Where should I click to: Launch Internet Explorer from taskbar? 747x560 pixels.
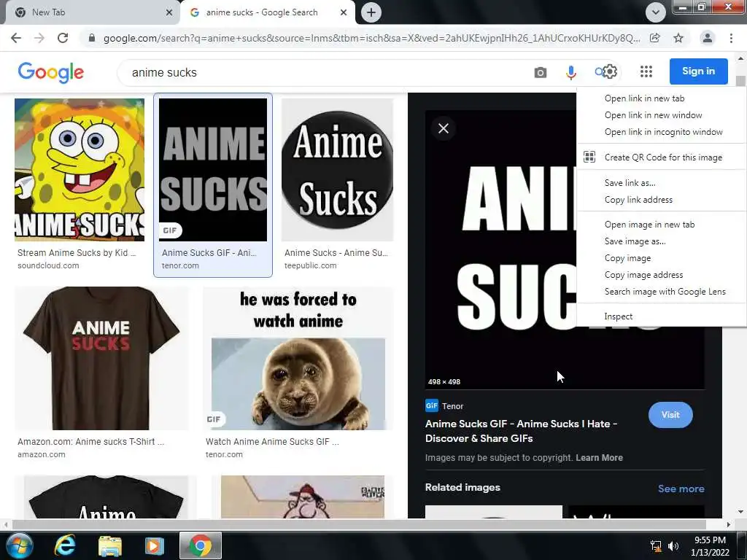pyautogui.click(x=65, y=545)
